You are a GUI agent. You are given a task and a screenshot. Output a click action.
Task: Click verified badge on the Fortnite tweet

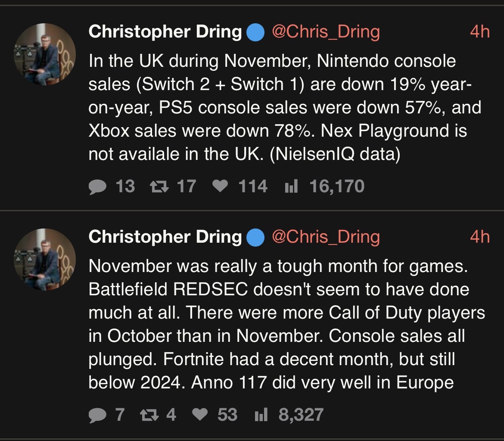click(255, 237)
